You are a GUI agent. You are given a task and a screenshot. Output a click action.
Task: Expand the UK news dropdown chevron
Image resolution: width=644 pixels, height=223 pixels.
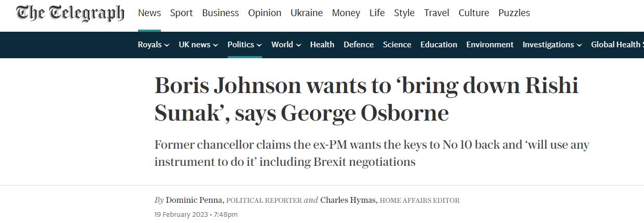[x=215, y=45]
